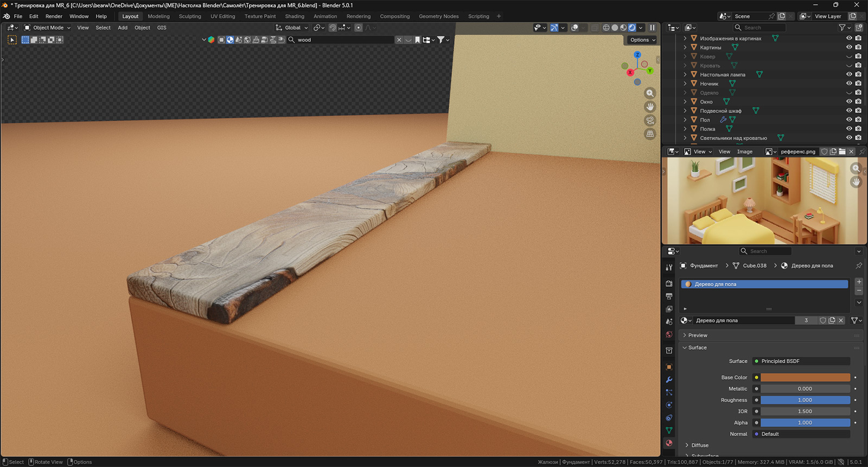
Task: Open the World properties tab icon
Action: pyautogui.click(x=669, y=335)
